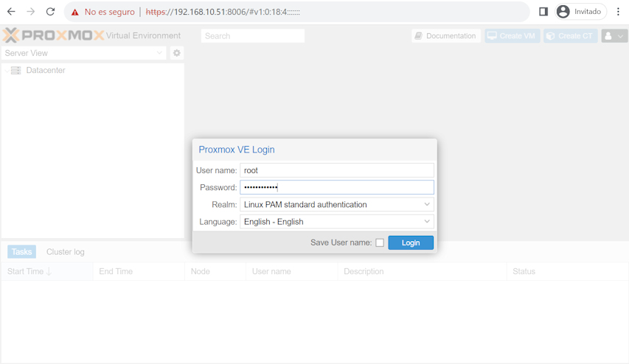Open the Language dropdown

click(336, 222)
